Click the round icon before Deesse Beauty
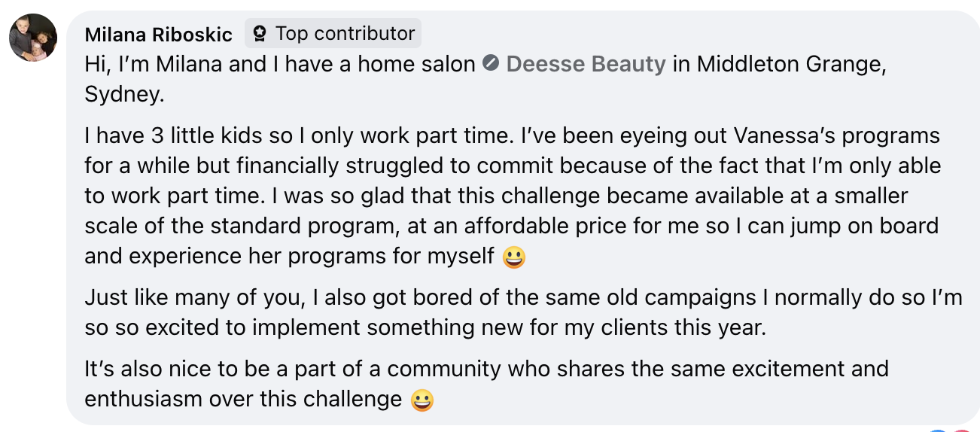 click(x=491, y=63)
